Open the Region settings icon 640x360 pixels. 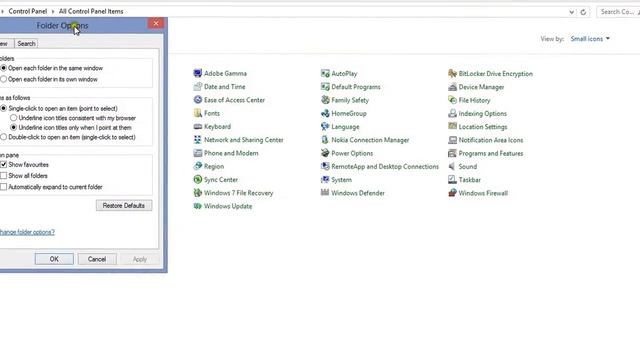pos(198,166)
